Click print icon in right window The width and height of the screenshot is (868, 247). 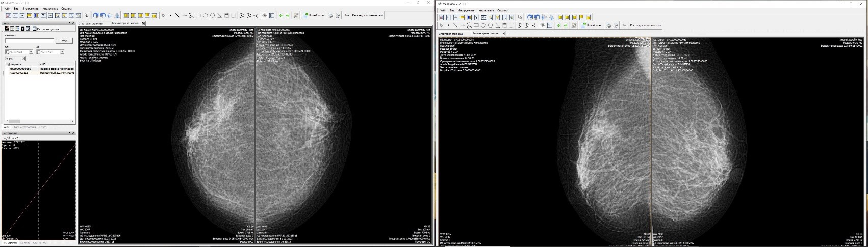(x=608, y=25)
